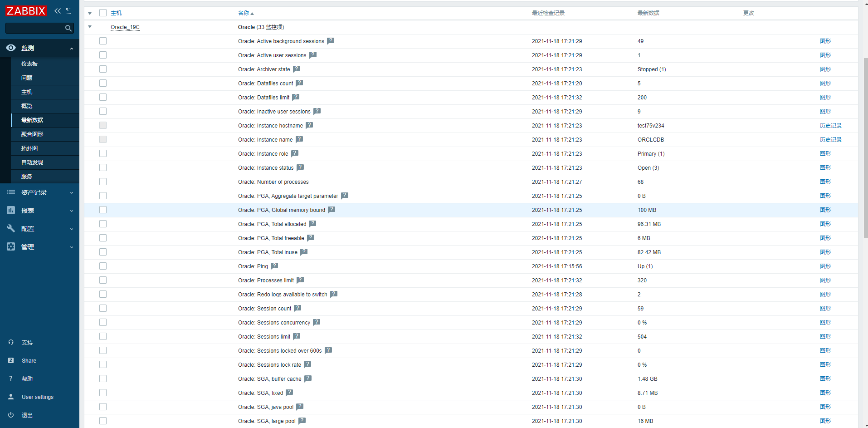Click the User settings person icon

[11, 397]
